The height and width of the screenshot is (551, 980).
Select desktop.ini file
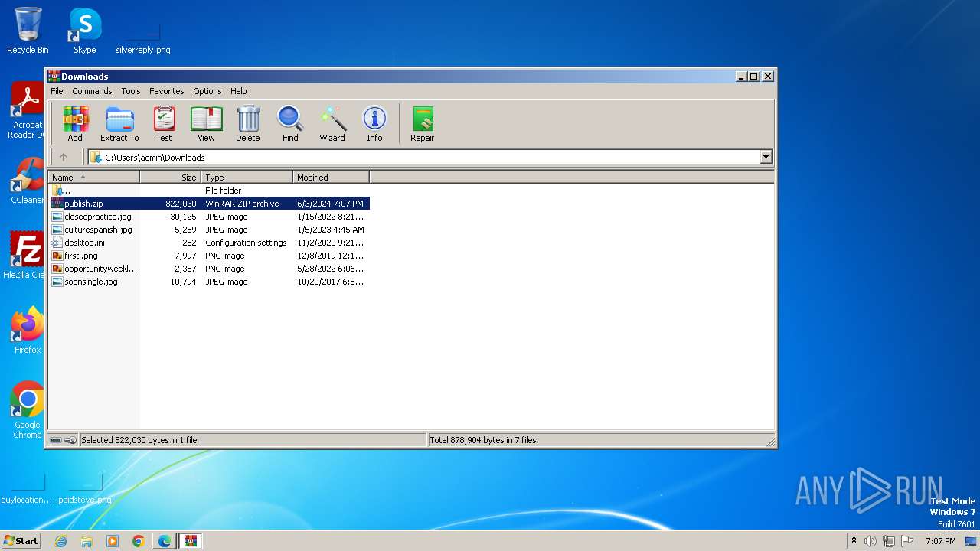[x=209, y=243]
